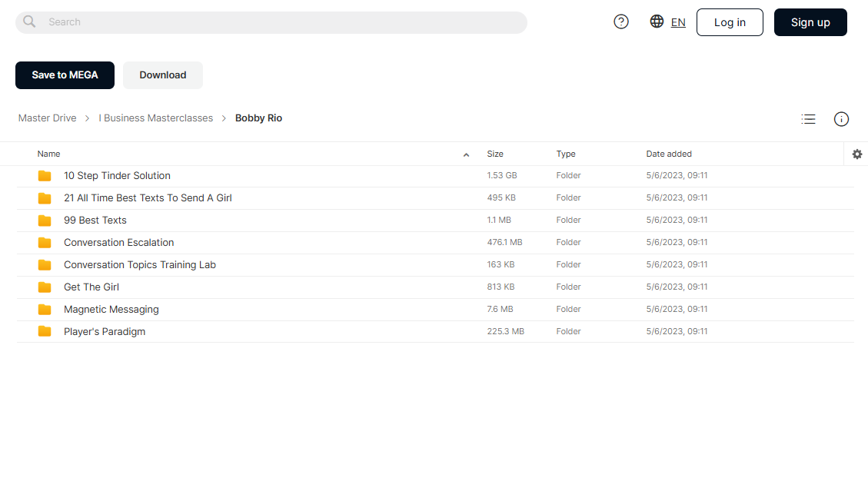
Task: Click the Bobby Rio breadcrumb
Action: 258,118
